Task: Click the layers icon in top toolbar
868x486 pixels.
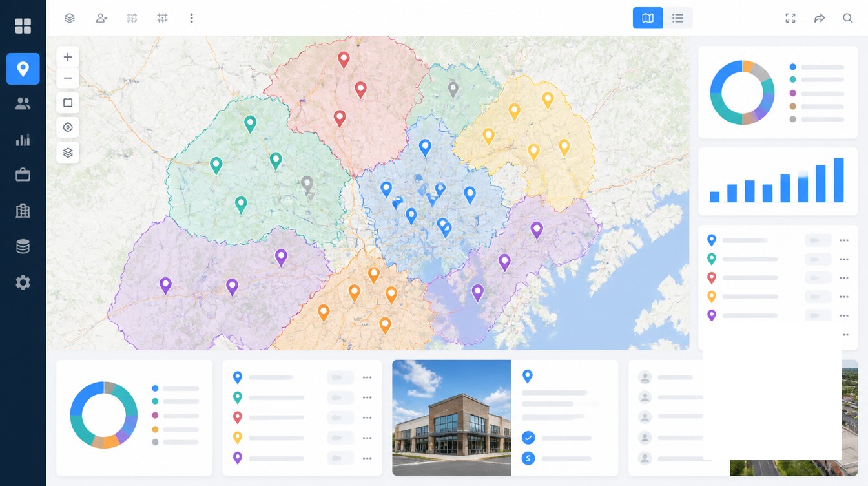Action: pyautogui.click(x=70, y=18)
